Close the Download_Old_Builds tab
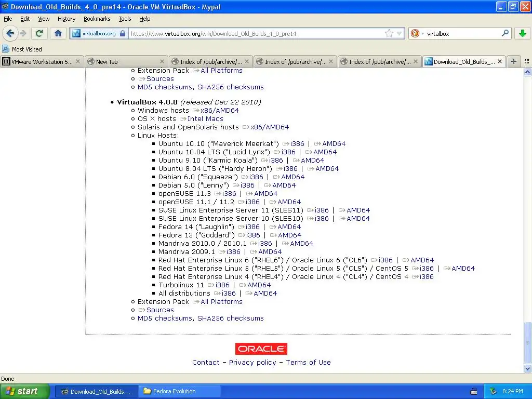Viewport: 532px width, 399px height. pyautogui.click(x=500, y=61)
